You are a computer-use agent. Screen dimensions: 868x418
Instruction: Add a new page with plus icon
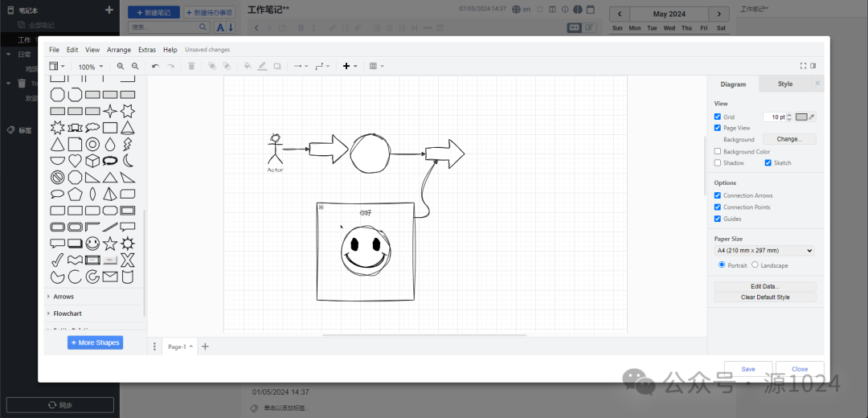(x=205, y=346)
